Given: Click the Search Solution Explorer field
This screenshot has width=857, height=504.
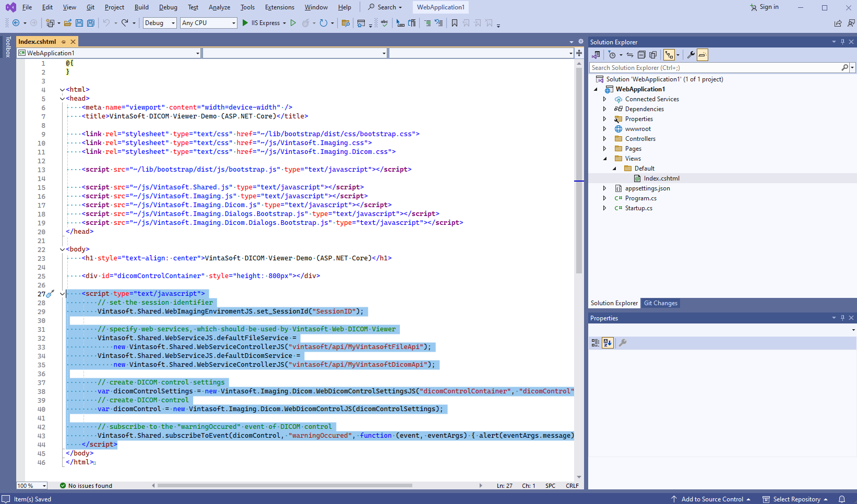Looking at the screenshot, I should [x=714, y=68].
